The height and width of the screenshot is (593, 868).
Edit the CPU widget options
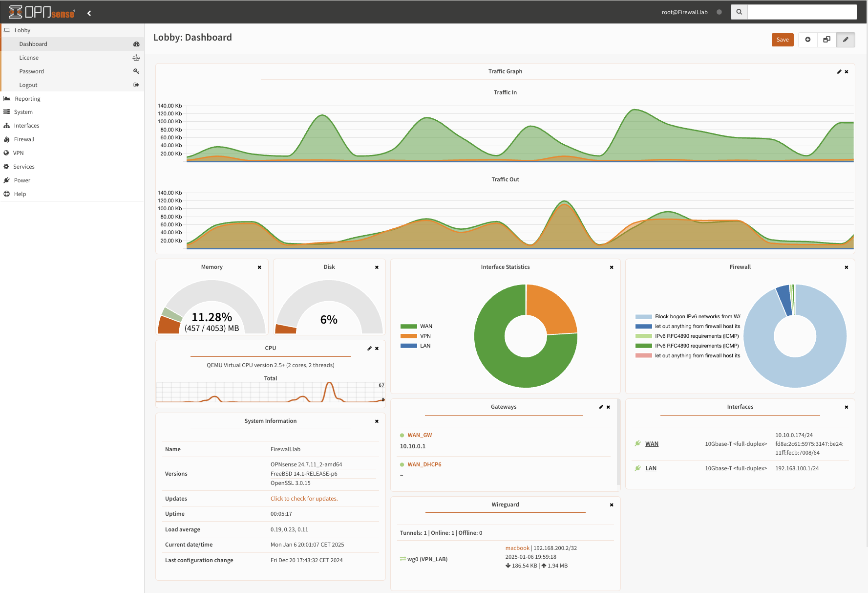pos(369,349)
